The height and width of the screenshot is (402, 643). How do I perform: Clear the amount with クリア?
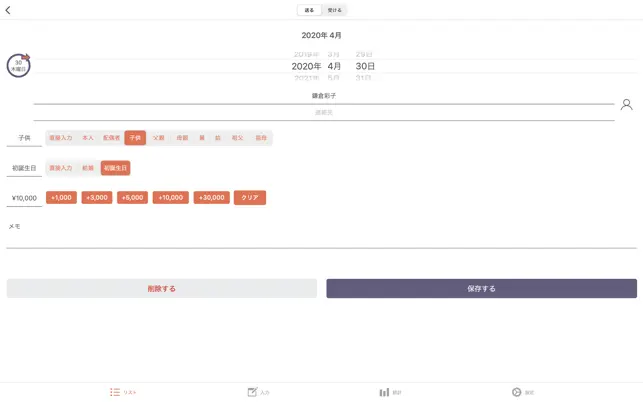(250, 198)
